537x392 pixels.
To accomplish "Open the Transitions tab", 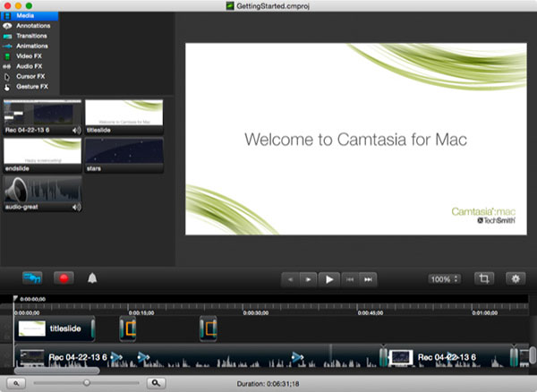I will [x=30, y=36].
